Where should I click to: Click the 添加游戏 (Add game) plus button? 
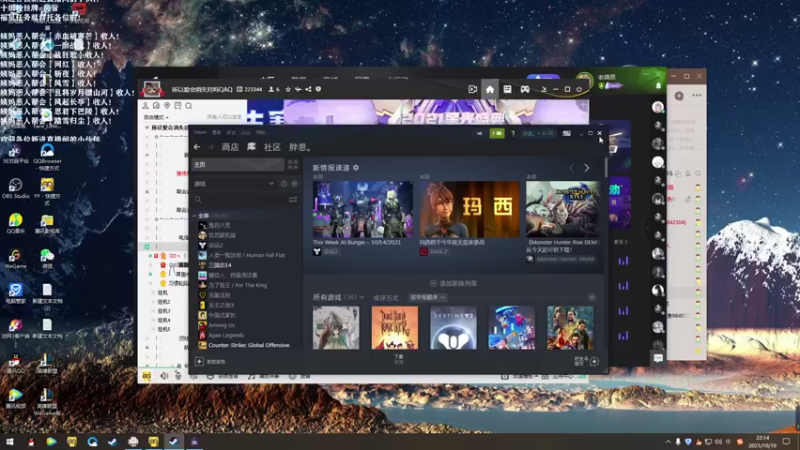[x=199, y=361]
